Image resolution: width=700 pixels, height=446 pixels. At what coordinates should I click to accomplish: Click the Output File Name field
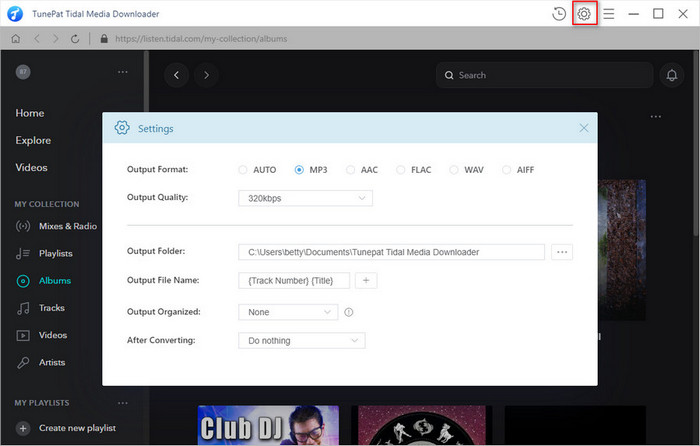[x=294, y=280]
